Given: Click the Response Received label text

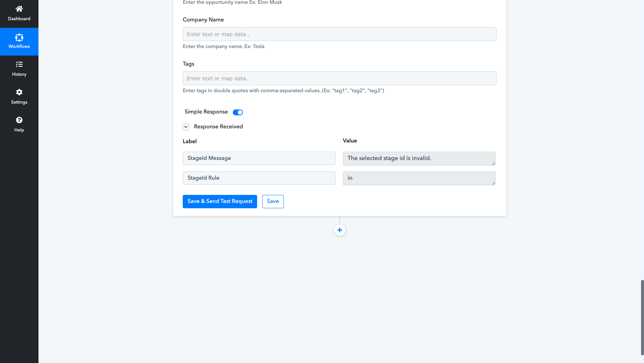Looking at the screenshot, I should pyautogui.click(x=218, y=126).
